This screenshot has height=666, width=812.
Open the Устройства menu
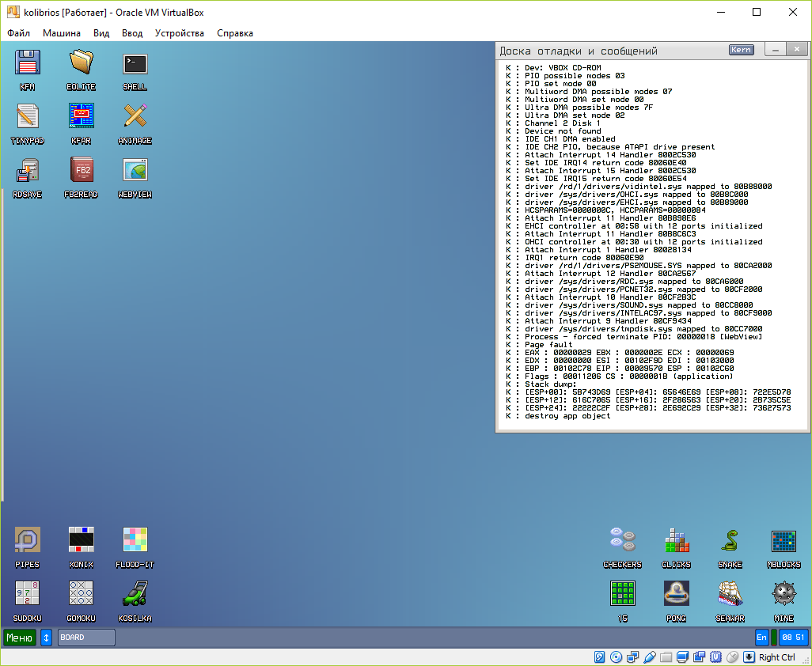point(180,33)
